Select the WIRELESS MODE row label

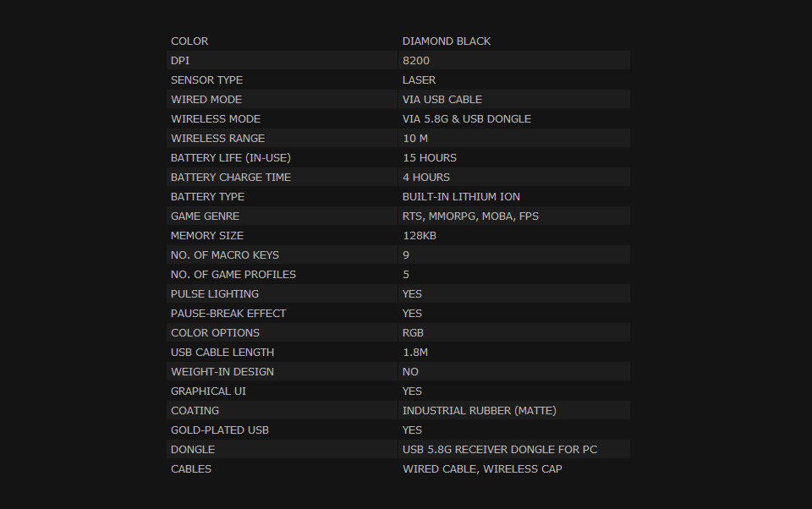pyautogui.click(x=216, y=119)
